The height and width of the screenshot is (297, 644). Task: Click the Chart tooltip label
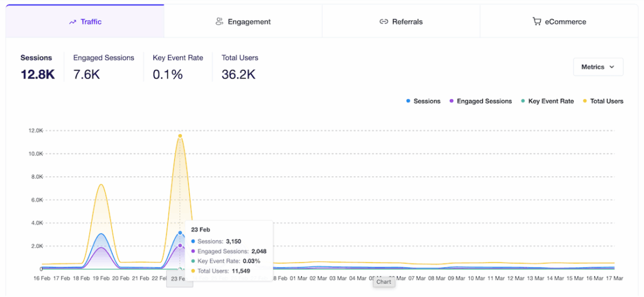click(x=384, y=282)
